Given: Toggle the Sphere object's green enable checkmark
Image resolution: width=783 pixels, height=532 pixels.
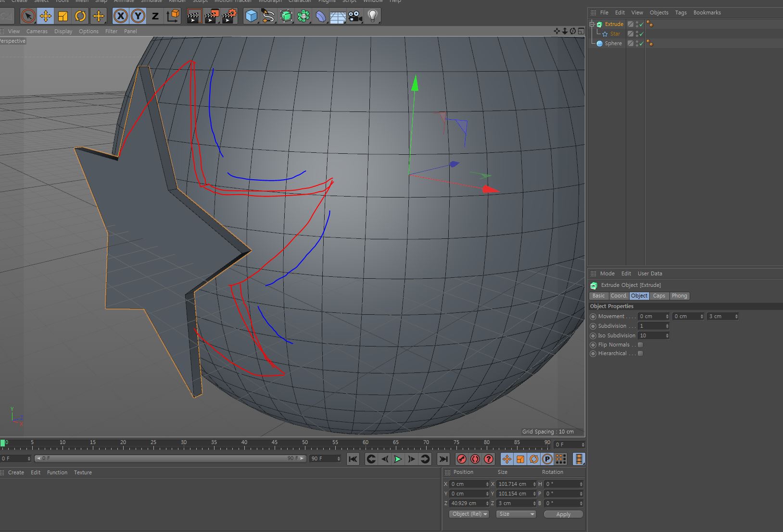Looking at the screenshot, I should (x=641, y=44).
